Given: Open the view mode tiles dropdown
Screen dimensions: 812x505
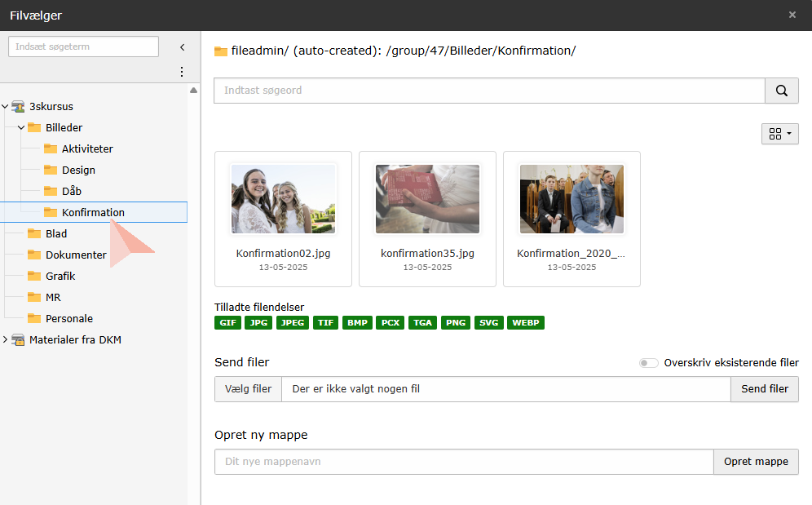Looking at the screenshot, I should pos(780,134).
